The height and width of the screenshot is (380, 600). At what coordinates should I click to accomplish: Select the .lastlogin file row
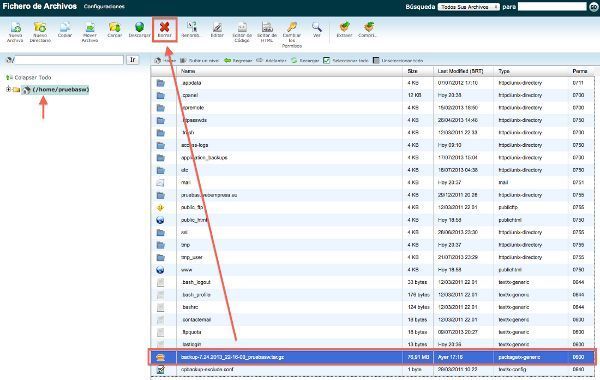point(373,344)
